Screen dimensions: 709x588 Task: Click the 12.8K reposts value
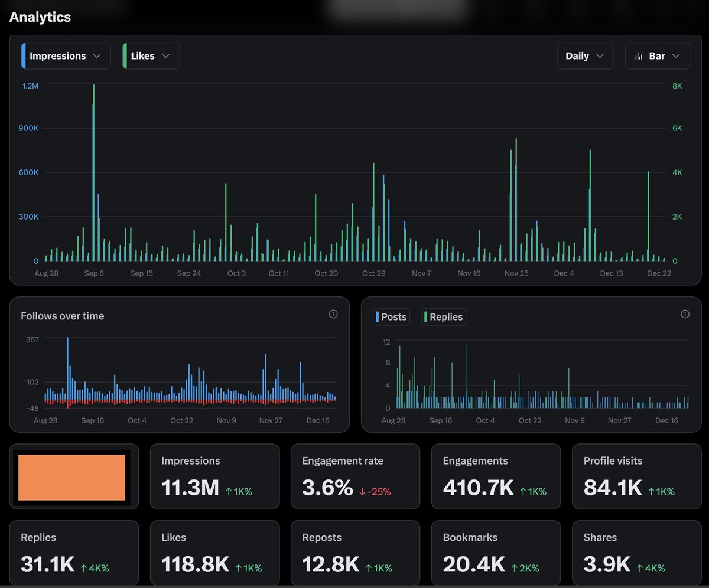[x=331, y=564]
